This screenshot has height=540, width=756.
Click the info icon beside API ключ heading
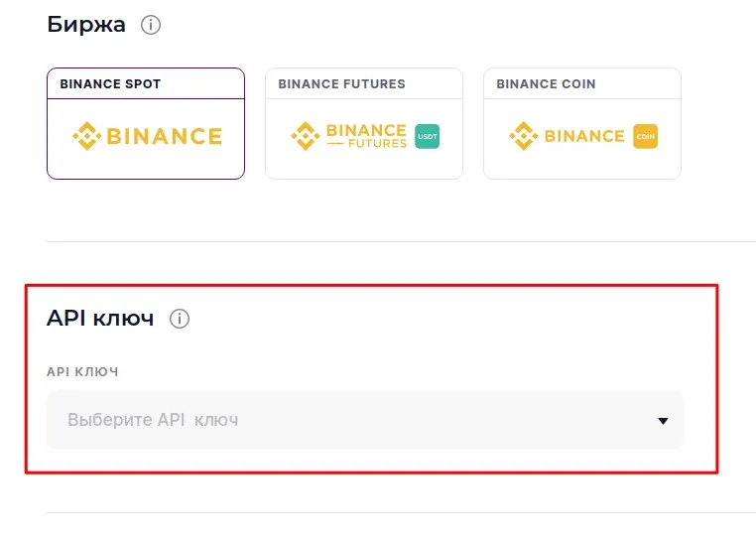180,319
